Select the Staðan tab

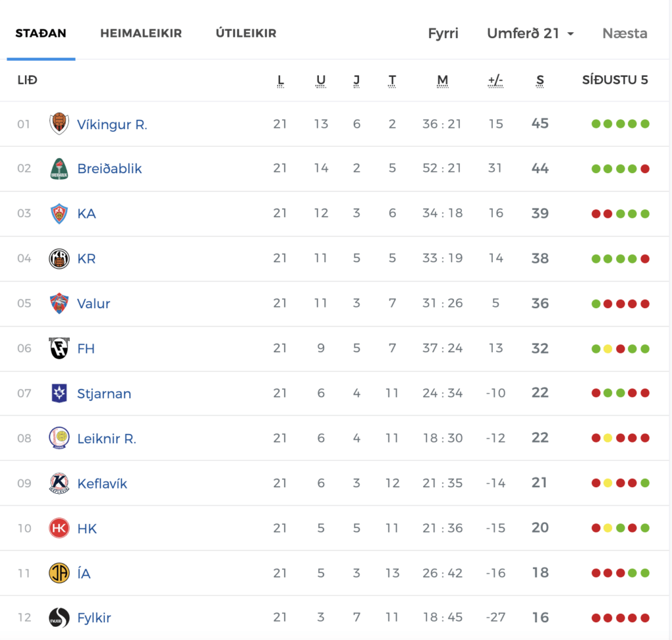pyautogui.click(x=41, y=33)
